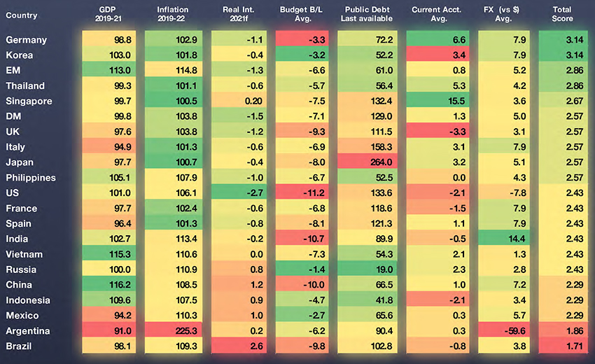Image resolution: width=595 pixels, height=364 pixels.
Task: Select the Vietnam country label
Action: coord(24,254)
